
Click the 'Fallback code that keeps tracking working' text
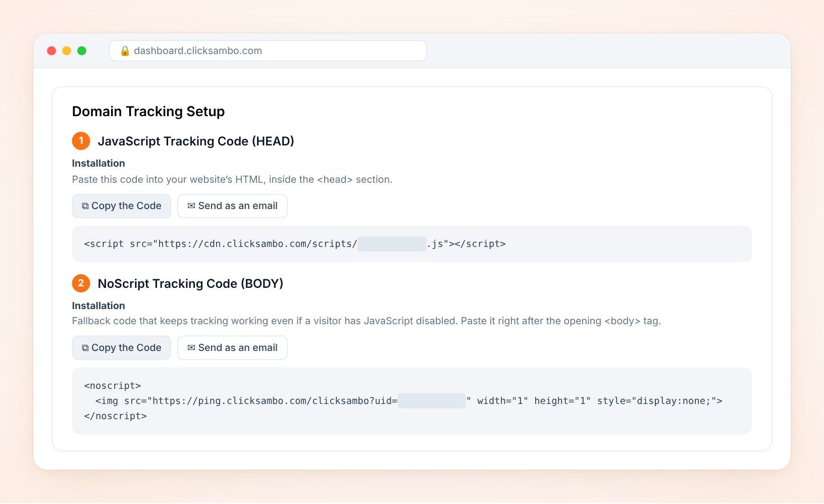tap(367, 321)
